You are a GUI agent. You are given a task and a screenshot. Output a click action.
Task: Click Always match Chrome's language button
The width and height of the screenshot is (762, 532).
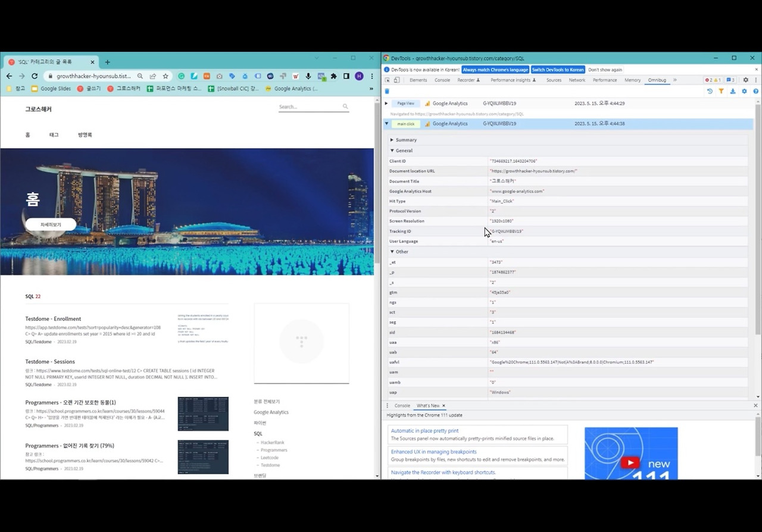point(495,70)
